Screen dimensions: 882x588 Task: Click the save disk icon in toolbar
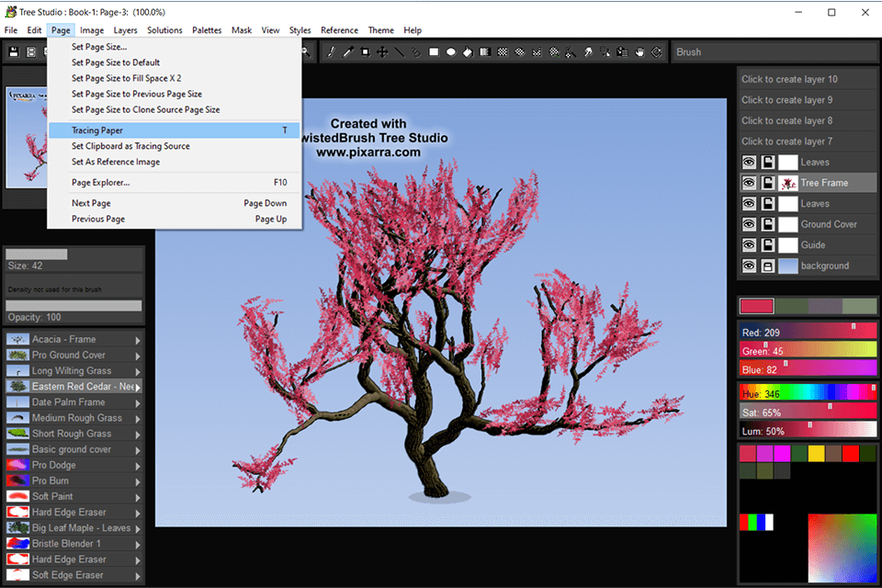click(x=13, y=52)
